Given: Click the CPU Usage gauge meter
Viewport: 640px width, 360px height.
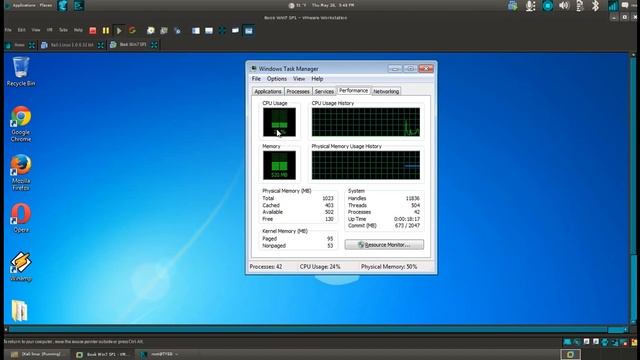Looking at the screenshot, I should click(279, 122).
